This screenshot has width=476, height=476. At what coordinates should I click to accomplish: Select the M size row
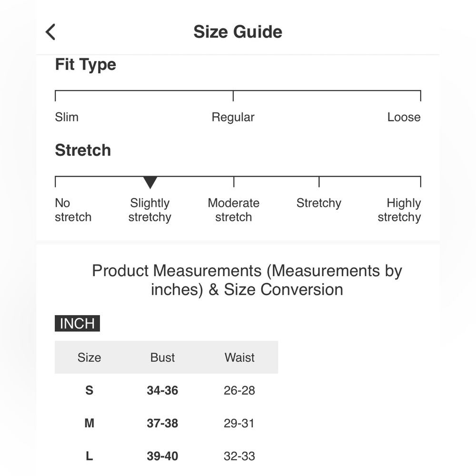pyautogui.click(x=166, y=423)
